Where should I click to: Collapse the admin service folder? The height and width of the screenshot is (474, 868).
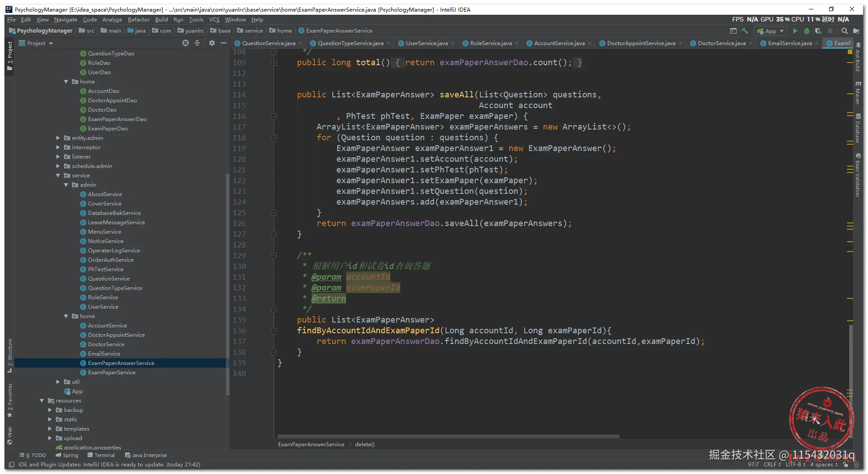click(66, 185)
